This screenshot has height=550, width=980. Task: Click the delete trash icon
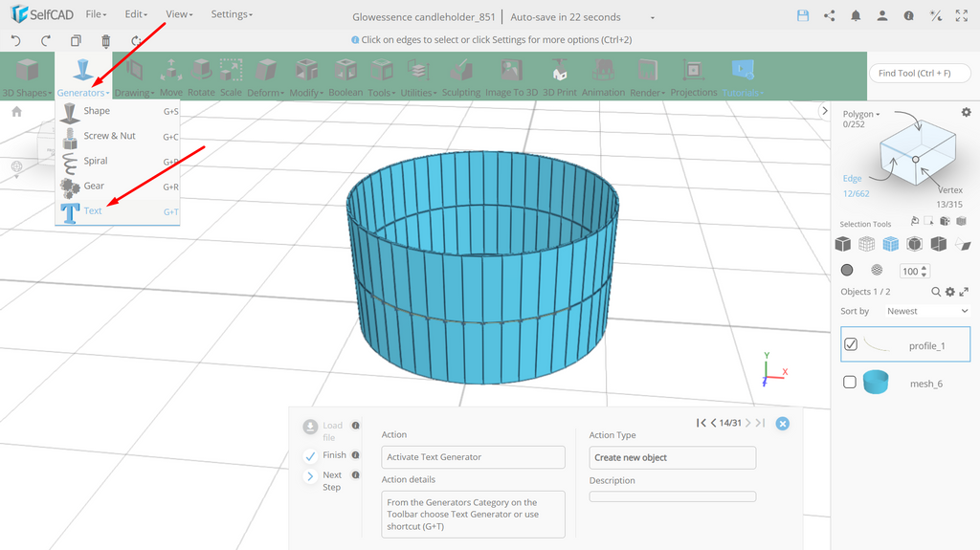pyautogui.click(x=105, y=41)
